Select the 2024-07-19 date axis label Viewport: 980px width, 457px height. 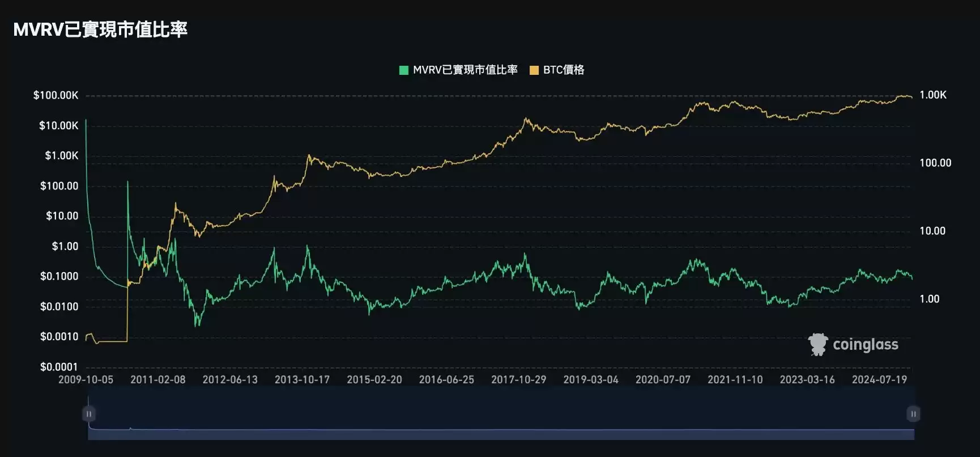[879, 379]
